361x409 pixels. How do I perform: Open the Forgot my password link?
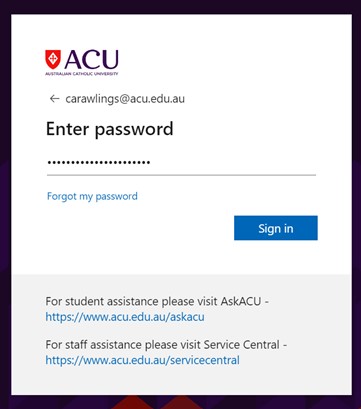pyautogui.click(x=92, y=196)
